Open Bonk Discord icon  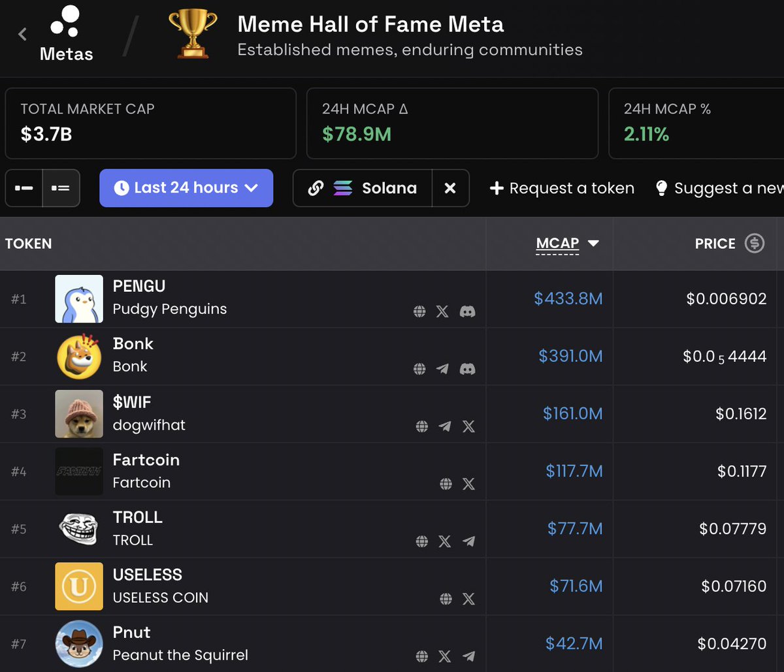[467, 369]
